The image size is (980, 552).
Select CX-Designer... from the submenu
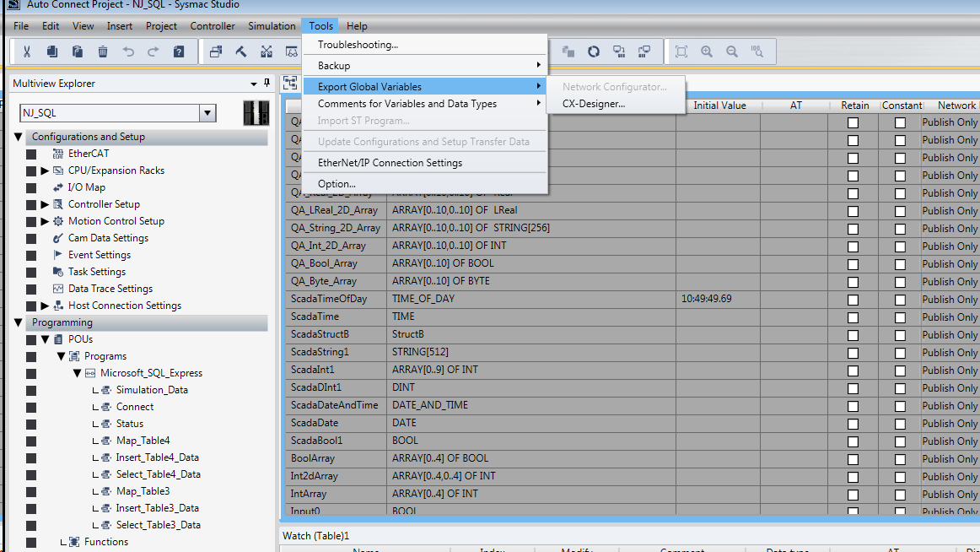pos(594,104)
